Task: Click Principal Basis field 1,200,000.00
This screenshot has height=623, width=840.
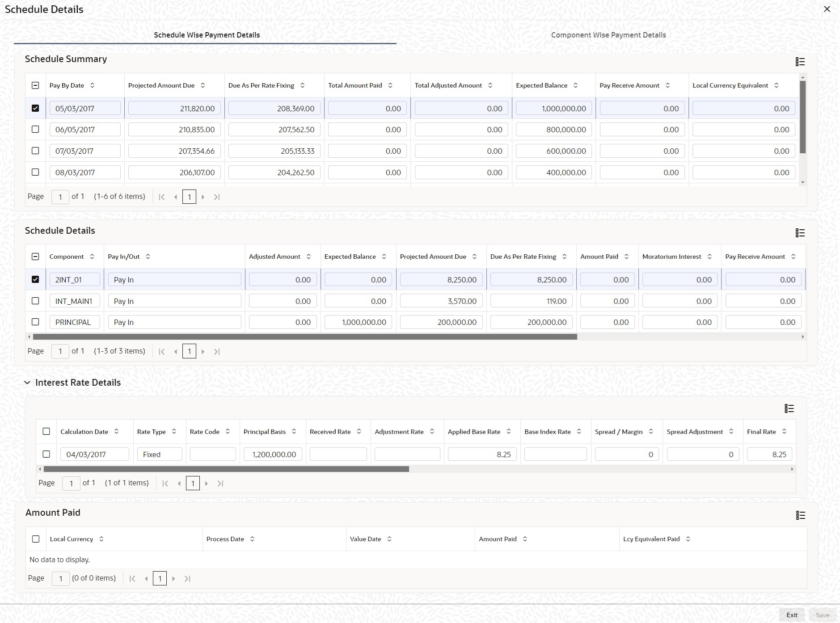Action: (x=273, y=454)
